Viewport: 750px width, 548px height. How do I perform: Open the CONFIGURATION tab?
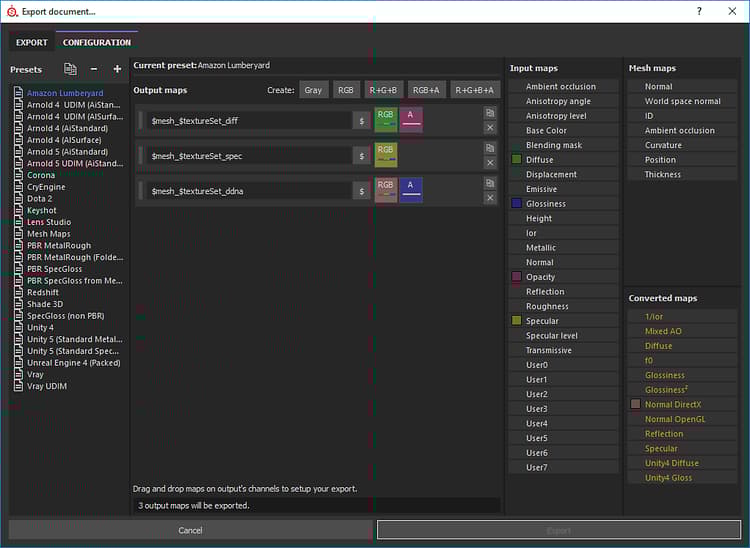[x=97, y=43]
